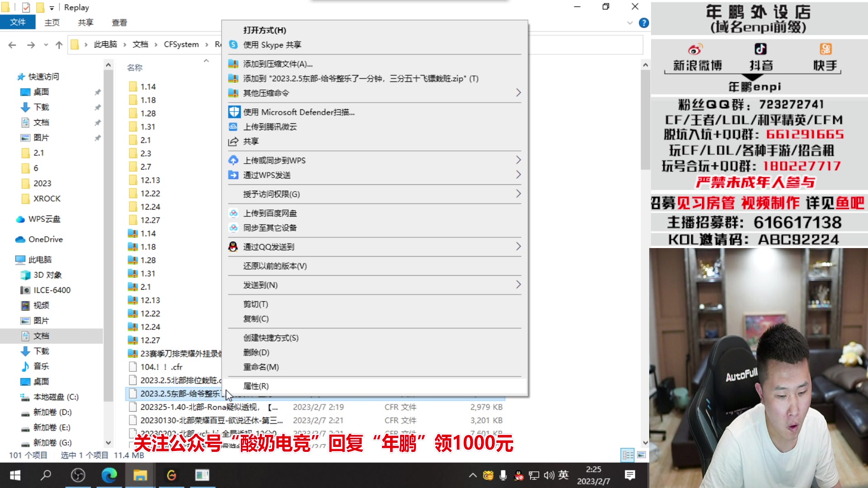Click CFSystem in breadcrumb path
868x488 pixels.
(181, 44)
